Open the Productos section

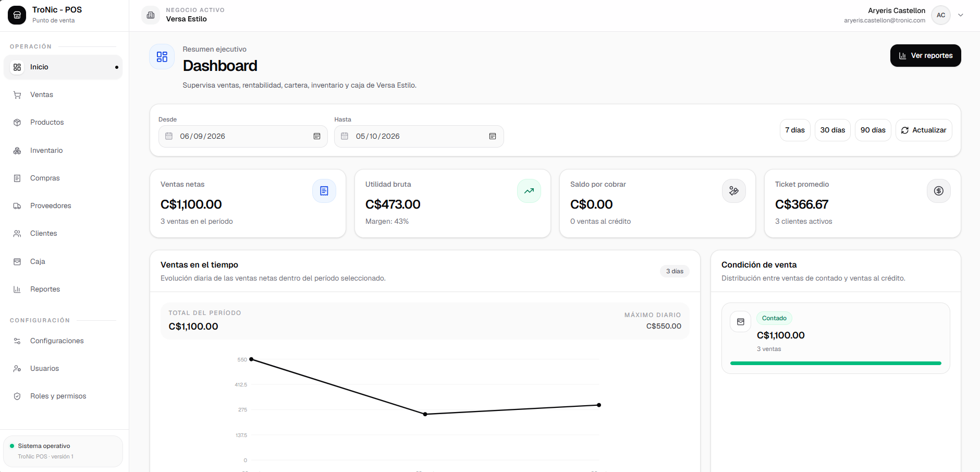(63, 123)
